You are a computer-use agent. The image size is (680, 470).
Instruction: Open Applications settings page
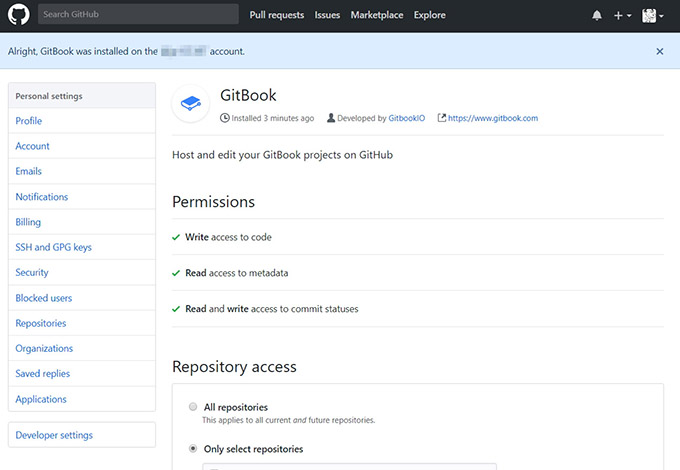(82, 399)
